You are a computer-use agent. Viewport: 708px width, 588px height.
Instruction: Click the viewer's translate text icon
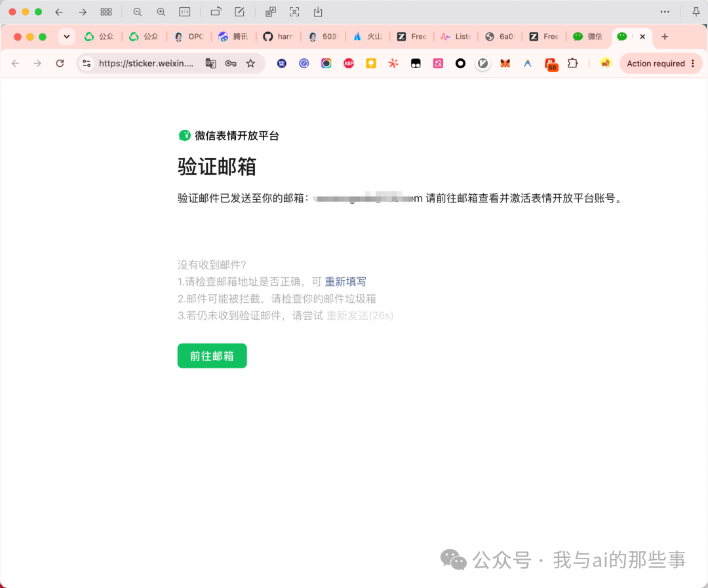[x=271, y=12]
